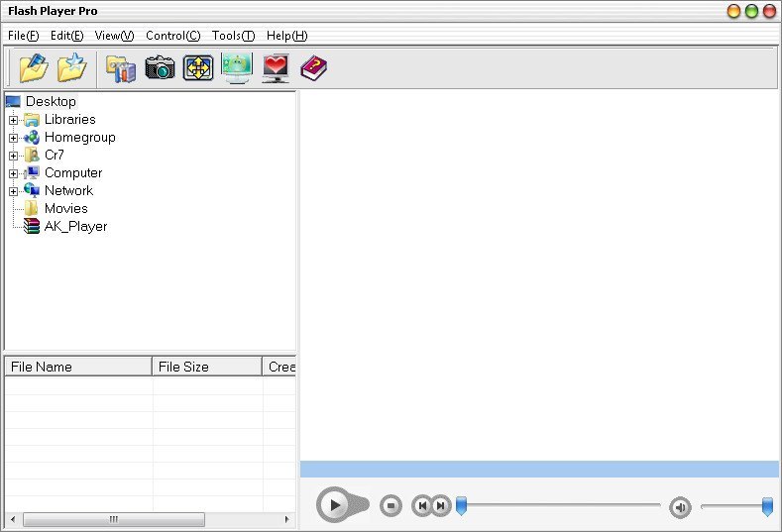Click the yellow window button in title bar

click(733, 11)
